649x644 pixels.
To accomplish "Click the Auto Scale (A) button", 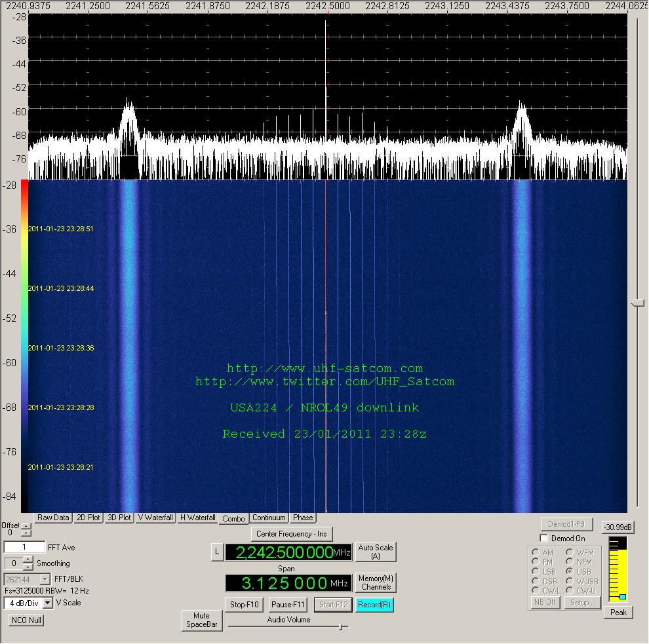I will (x=376, y=552).
